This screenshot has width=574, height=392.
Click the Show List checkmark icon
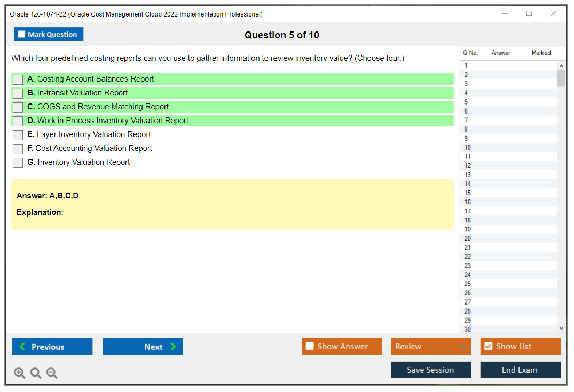pos(488,346)
